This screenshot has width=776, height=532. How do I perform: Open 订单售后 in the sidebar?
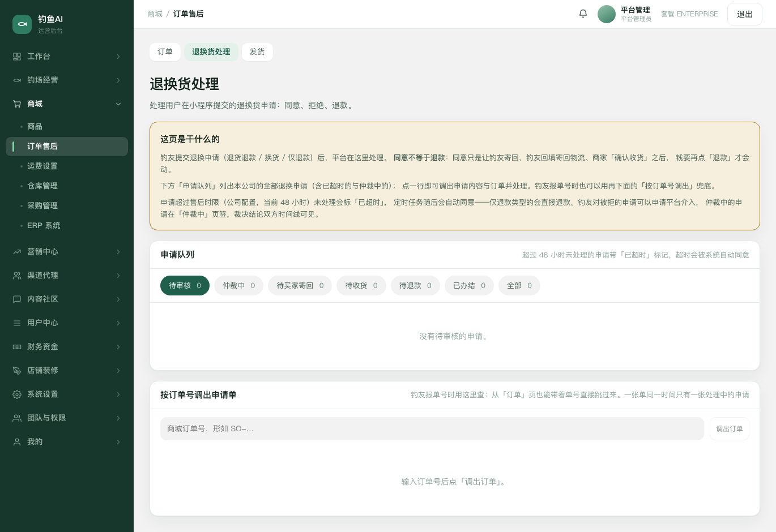(67, 147)
